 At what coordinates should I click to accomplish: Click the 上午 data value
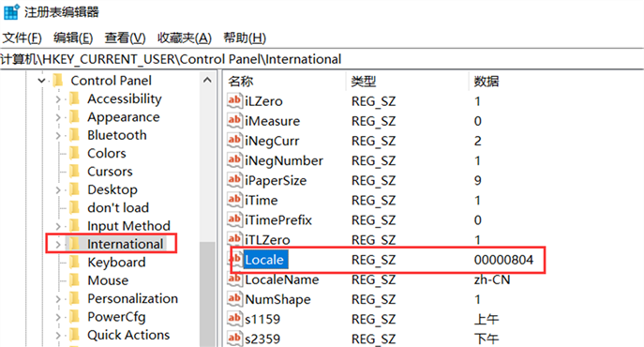(487, 319)
